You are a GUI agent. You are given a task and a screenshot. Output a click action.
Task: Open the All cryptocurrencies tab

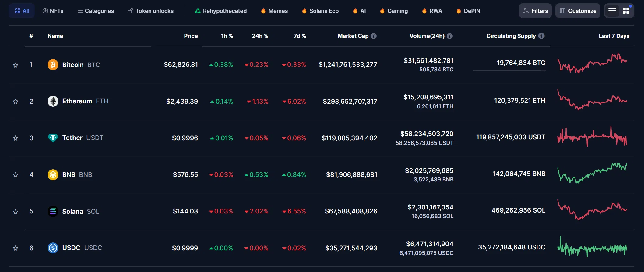tap(22, 11)
